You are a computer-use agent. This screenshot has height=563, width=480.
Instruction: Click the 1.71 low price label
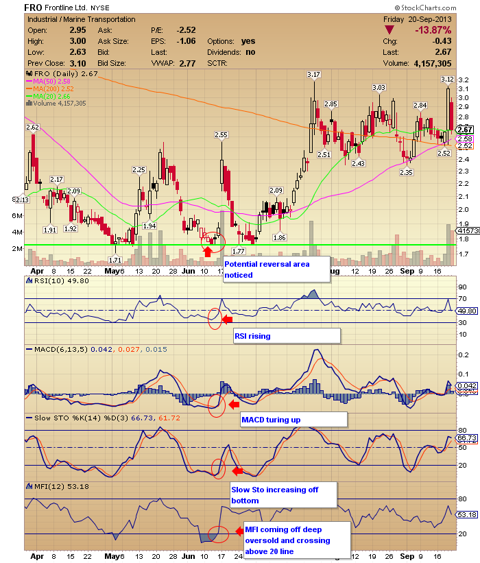point(115,260)
